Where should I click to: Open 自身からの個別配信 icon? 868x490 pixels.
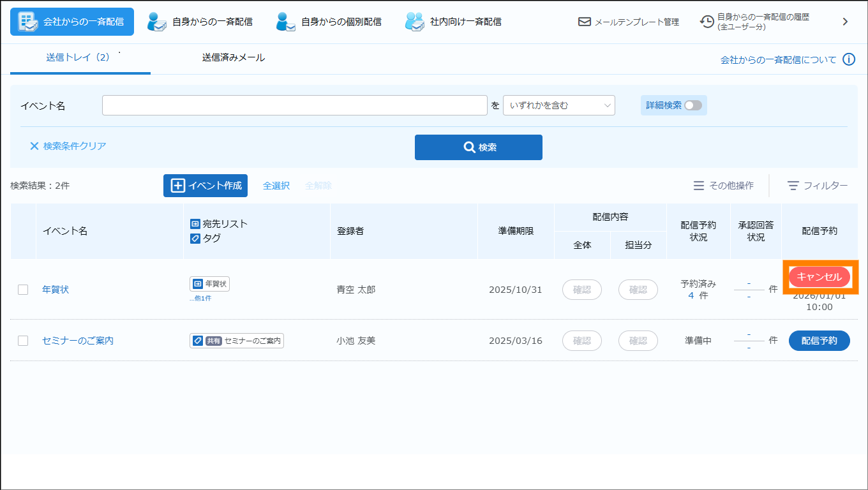click(286, 22)
